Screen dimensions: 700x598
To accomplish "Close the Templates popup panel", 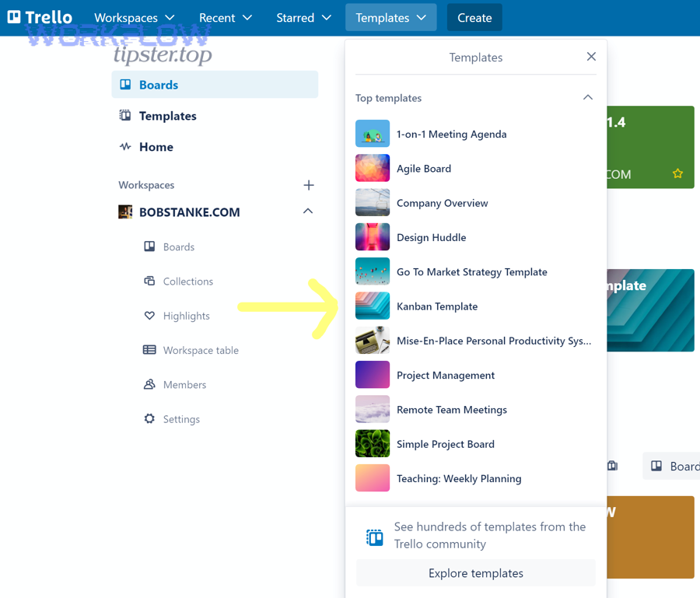I will point(591,57).
